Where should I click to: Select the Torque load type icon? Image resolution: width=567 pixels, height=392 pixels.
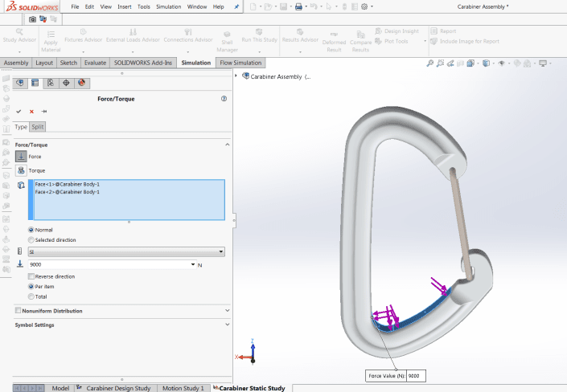click(21, 171)
